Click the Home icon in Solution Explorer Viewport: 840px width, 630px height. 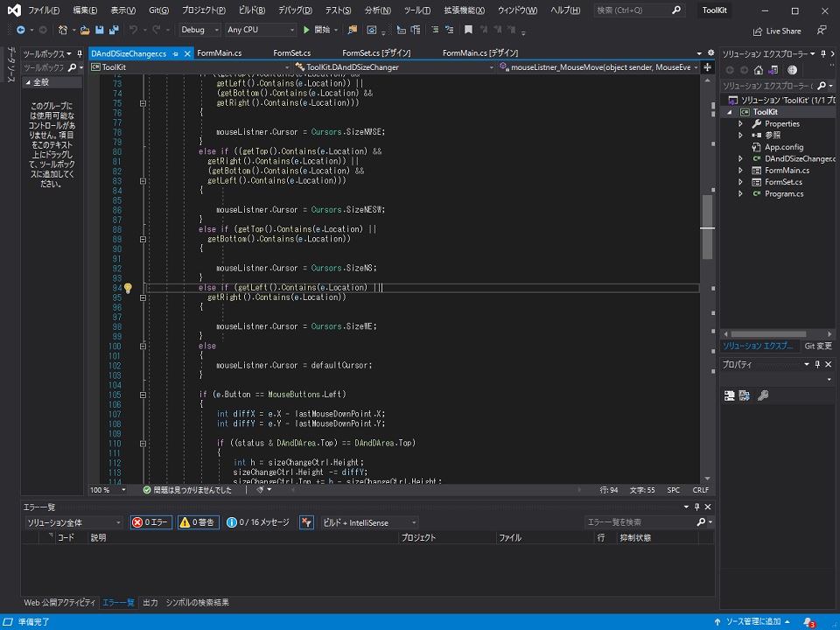click(x=759, y=70)
